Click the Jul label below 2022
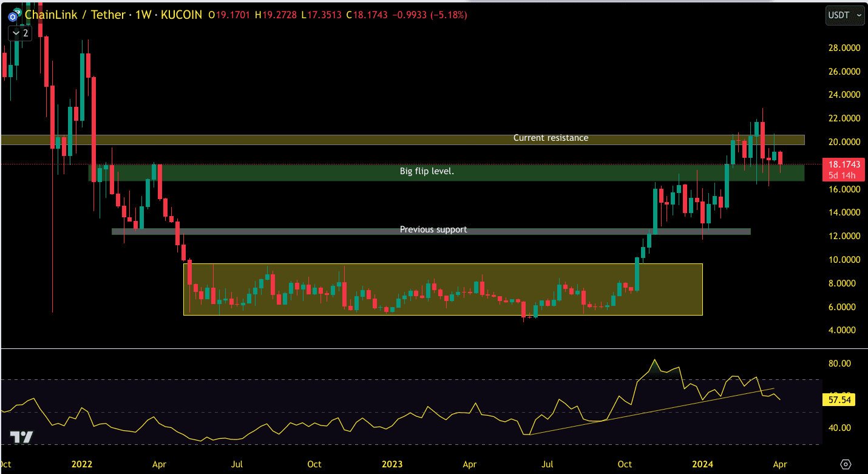 pos(237,465)
